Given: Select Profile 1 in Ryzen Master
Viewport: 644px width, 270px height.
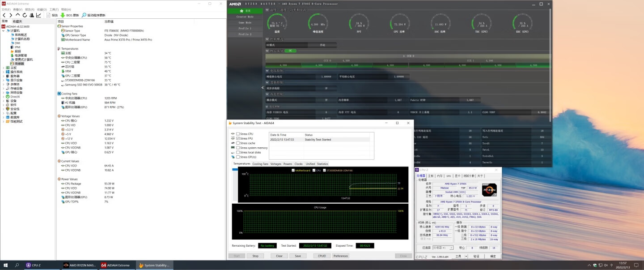Looking at the screenshot, I should [x=244, y=28].
